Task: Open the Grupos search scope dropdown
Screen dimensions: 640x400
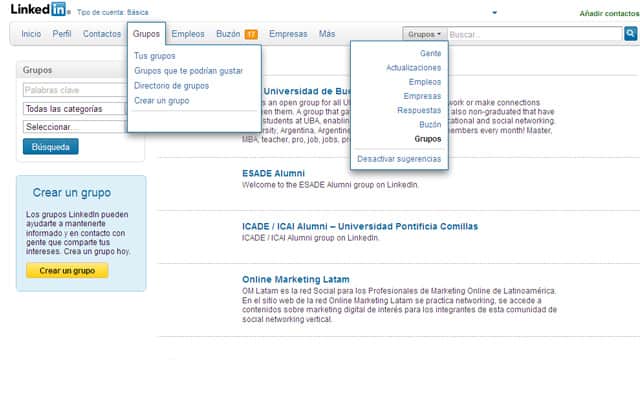Action: point(424,34)
